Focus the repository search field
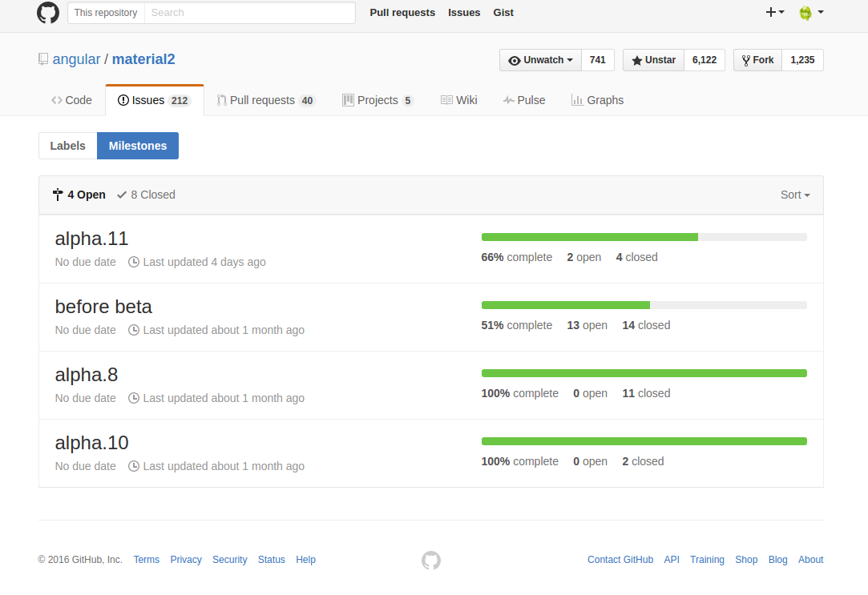 click(x=250, y=13)
